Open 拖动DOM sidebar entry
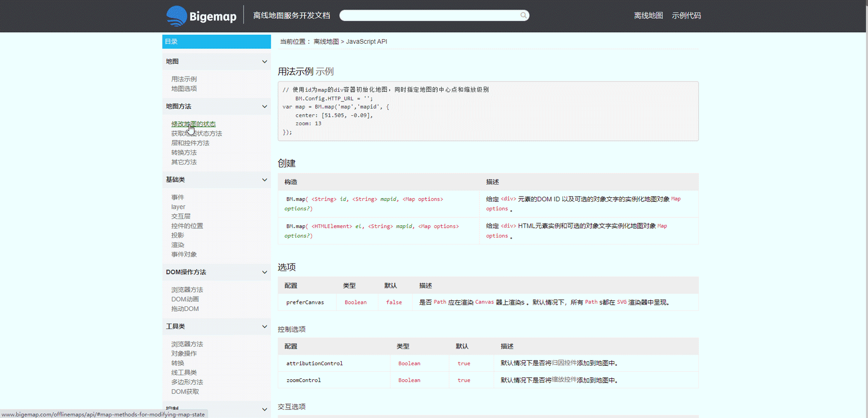Image resolution: width=868 pixels, height=418 pixels. pos(185,308)
